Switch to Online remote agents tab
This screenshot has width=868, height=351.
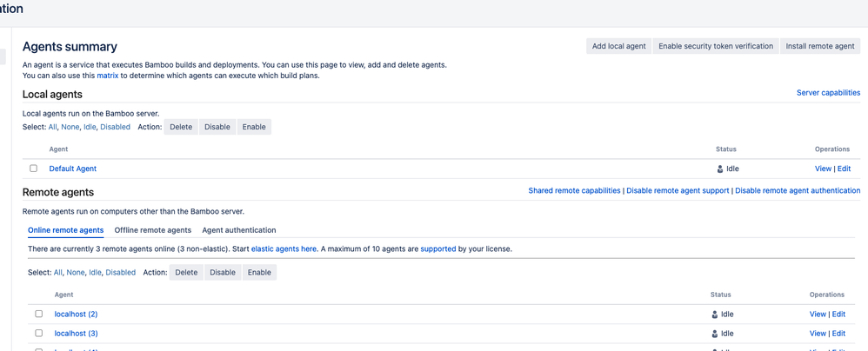coord(65,230)
